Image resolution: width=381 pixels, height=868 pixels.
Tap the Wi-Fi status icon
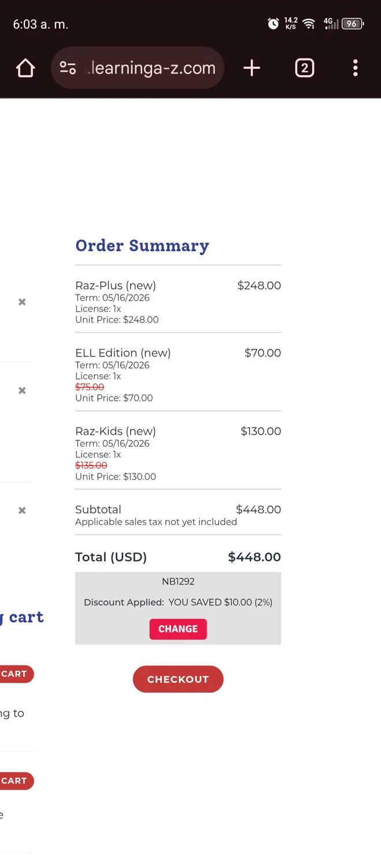pos(309,24)
